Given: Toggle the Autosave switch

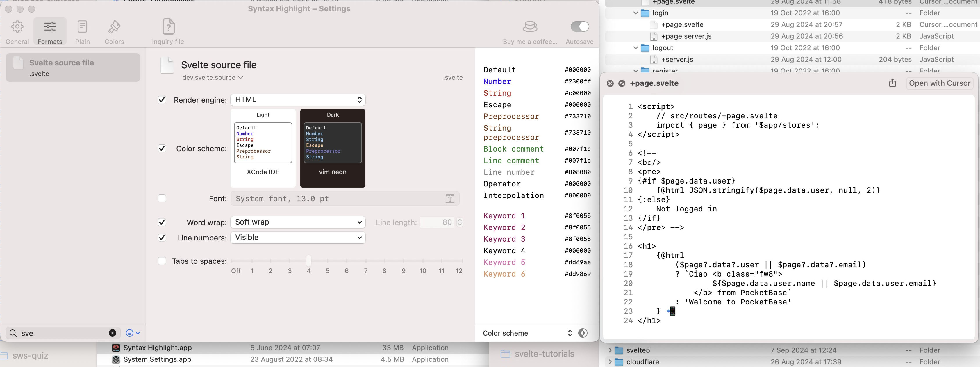Looking at the screenshot, I should (x=579, y=27).
